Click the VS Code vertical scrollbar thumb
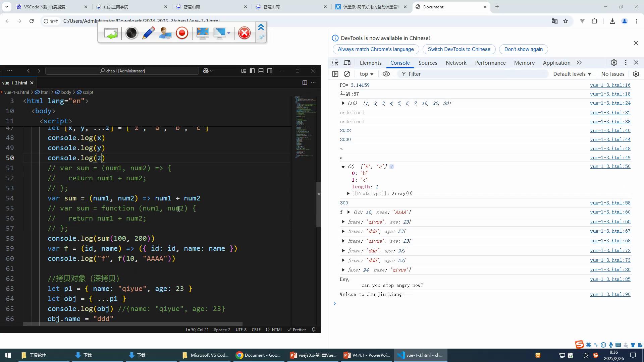This screenshot has height=362, width=644. (x=318, y=204)
